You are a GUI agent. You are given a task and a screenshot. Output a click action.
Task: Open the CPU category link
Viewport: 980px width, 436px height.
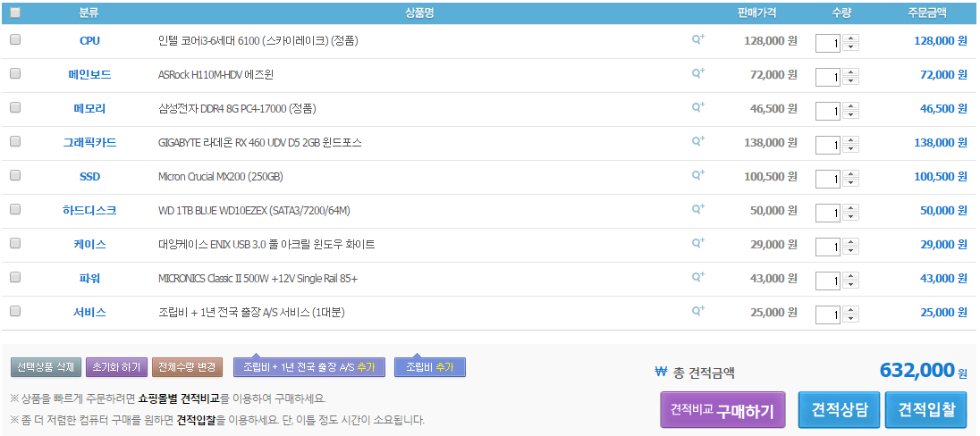click(x=89, y=41)
